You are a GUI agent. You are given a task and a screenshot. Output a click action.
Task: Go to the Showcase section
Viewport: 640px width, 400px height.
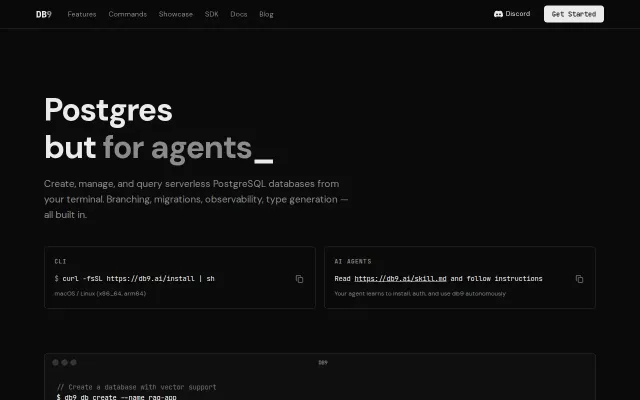176,14
